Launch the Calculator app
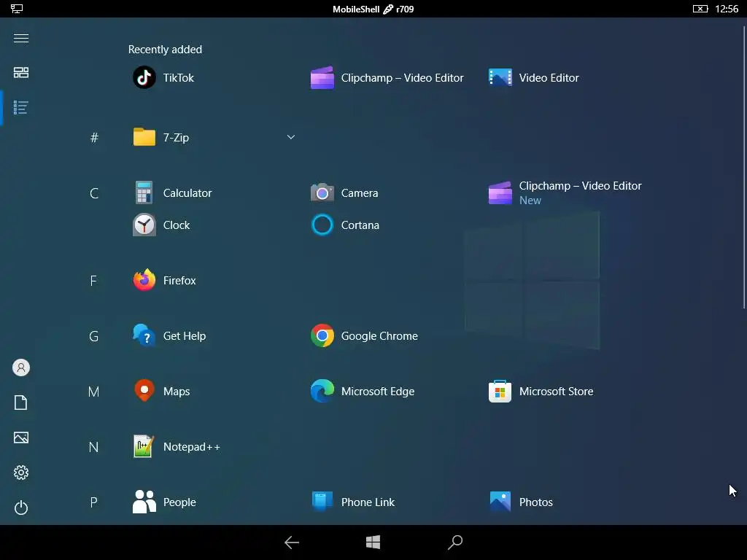 (172, 192)
